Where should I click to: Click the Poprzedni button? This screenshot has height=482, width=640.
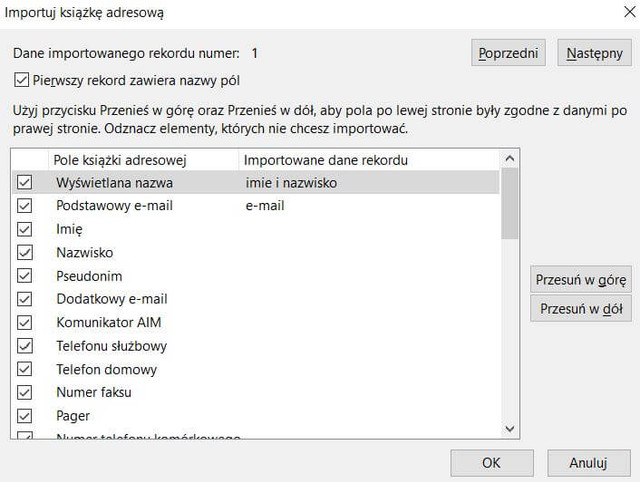click(508, 53)
